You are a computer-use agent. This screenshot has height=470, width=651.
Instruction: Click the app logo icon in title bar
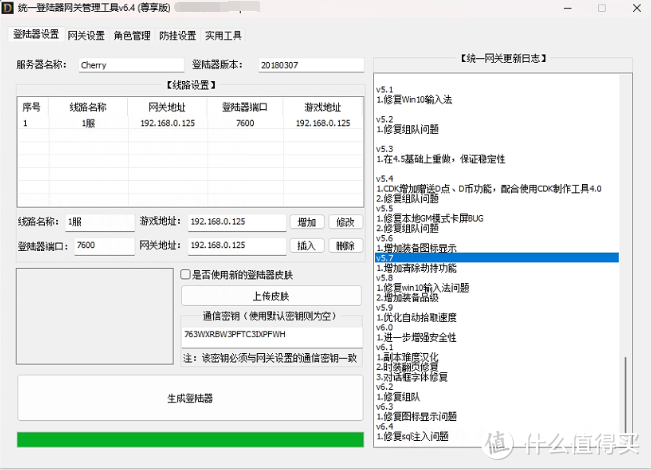(x=7, y=7)
